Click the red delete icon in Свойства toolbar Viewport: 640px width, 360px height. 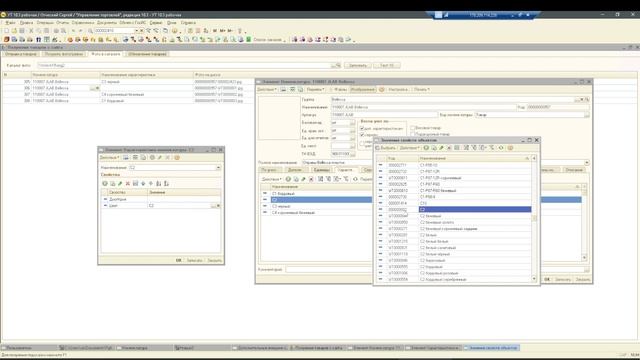pos(128,184)
